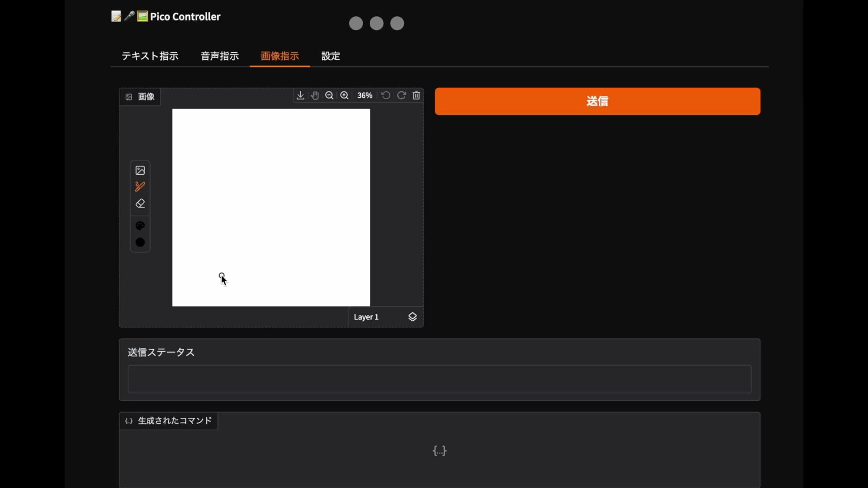The image size is (868, 488).
Task: Select the eraser tool
Action: (140, 204)
